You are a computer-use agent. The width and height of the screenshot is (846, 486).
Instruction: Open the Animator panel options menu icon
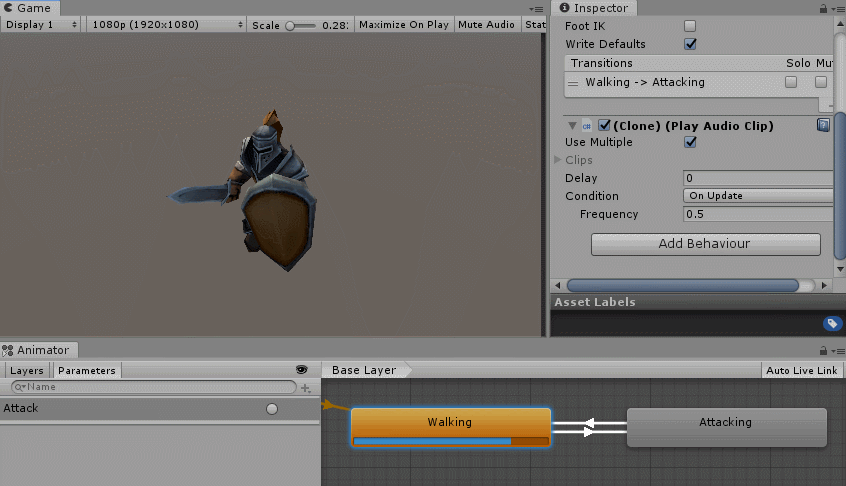(838, 351)
